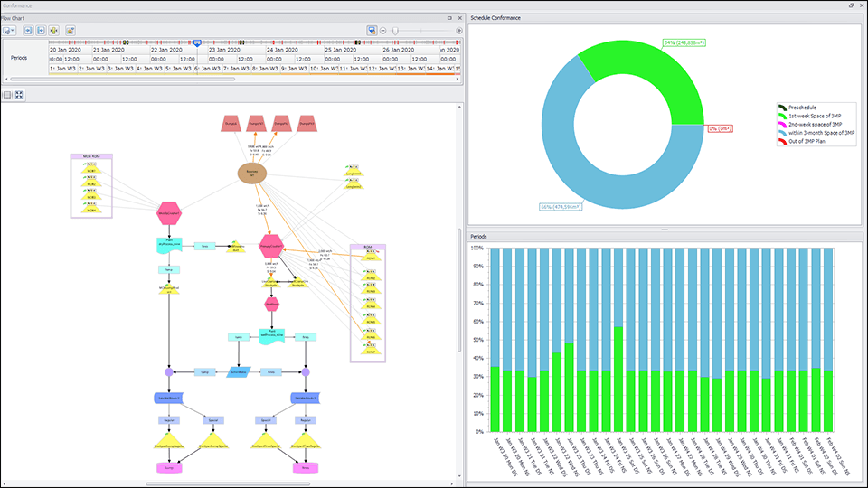This screenshot has height=488, width=868.
Task: Click the 66% blue data label
Action: coord(561,207)
